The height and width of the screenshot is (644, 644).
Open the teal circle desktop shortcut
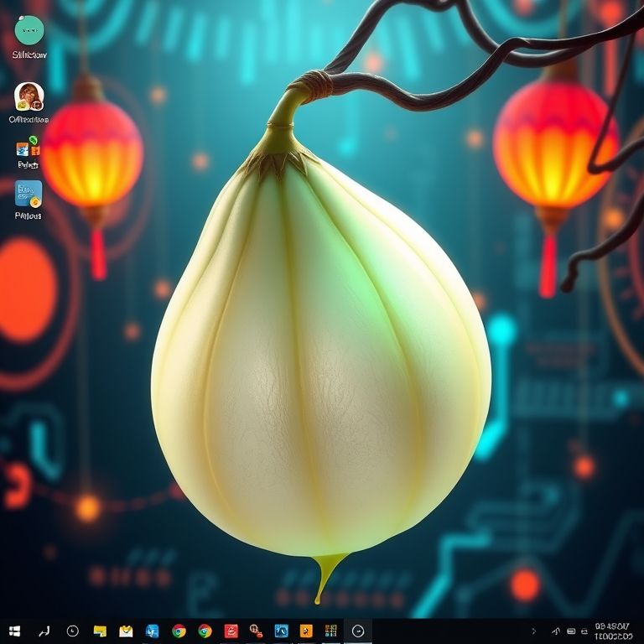pyautogui.click(x=29, y=29)
